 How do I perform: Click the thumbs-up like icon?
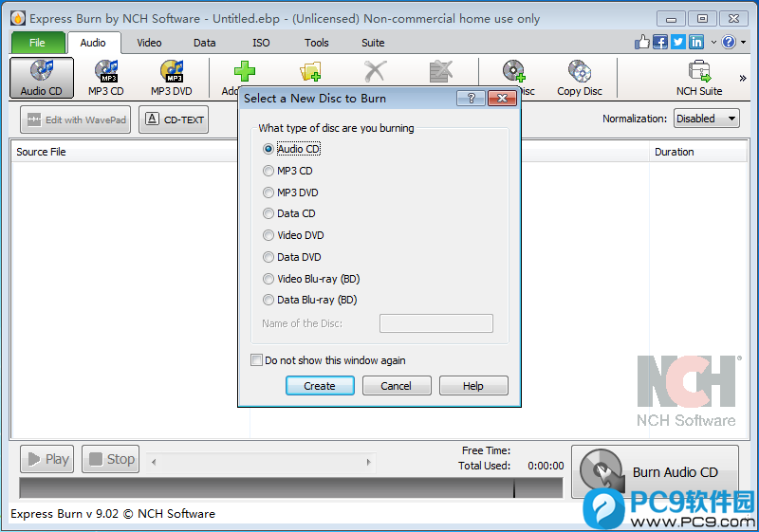pos(642,42)
